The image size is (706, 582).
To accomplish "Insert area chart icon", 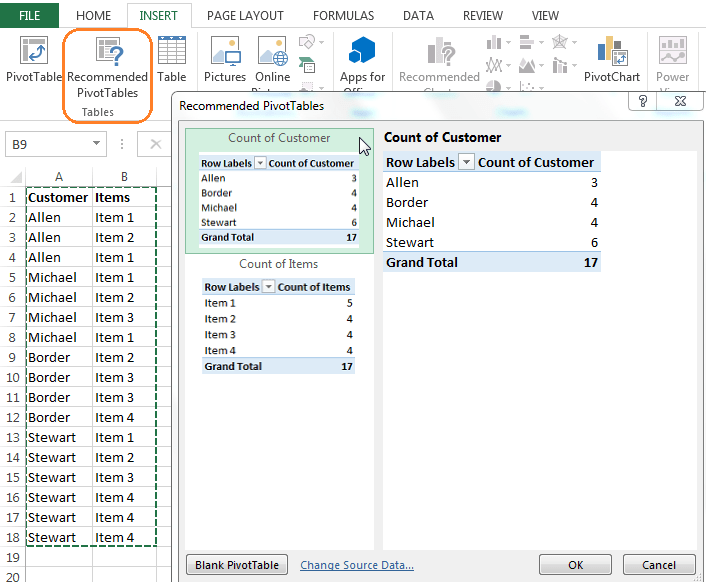I will (x=527, y=66).
